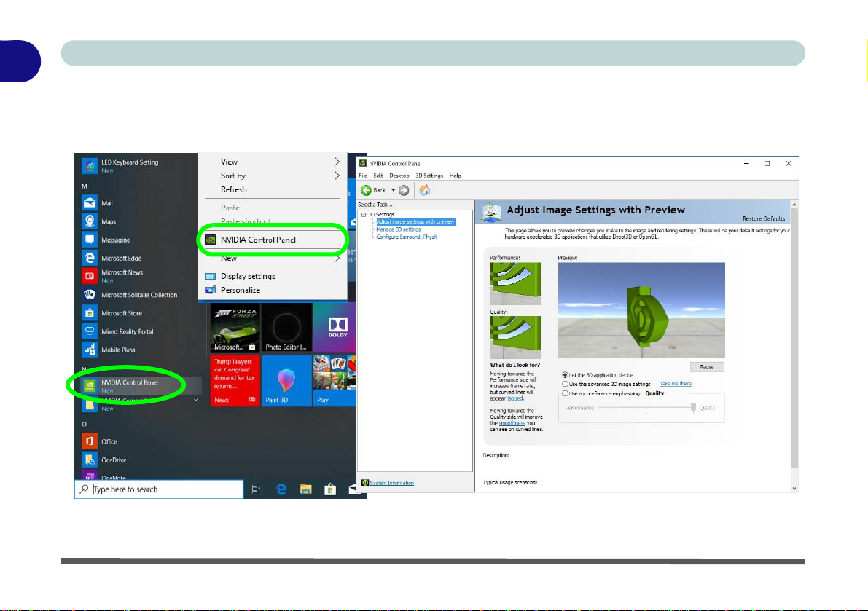Click 'Type here to search' box
Viewport: 868px width, 611px height.
[x=158, y=489]
